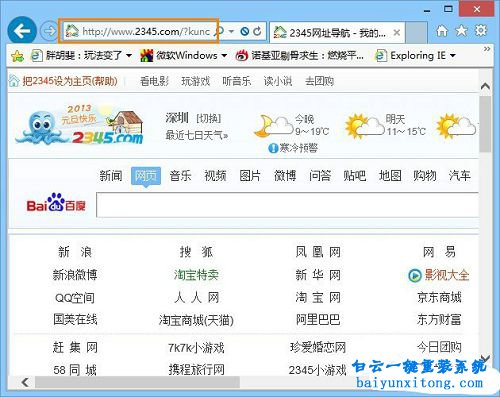500x397 pixels.
Task: Expand the Exploring IE favorites dropdown
Action: click(452, 55)
